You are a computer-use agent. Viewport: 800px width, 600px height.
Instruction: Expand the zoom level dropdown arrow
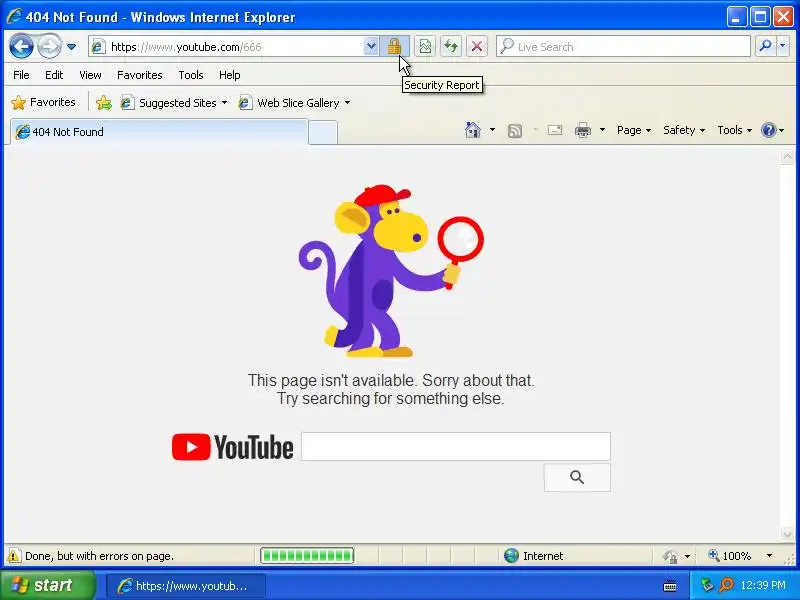(769, 556)
